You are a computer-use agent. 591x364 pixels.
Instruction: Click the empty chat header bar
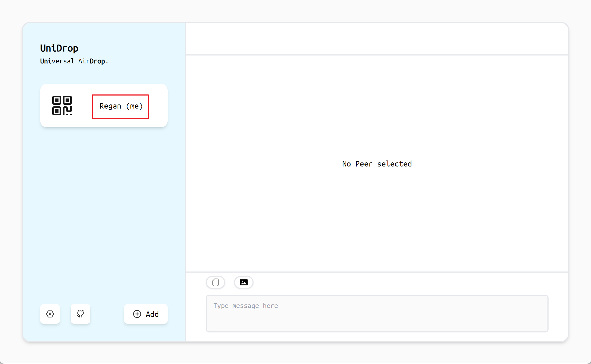(377, 39)
